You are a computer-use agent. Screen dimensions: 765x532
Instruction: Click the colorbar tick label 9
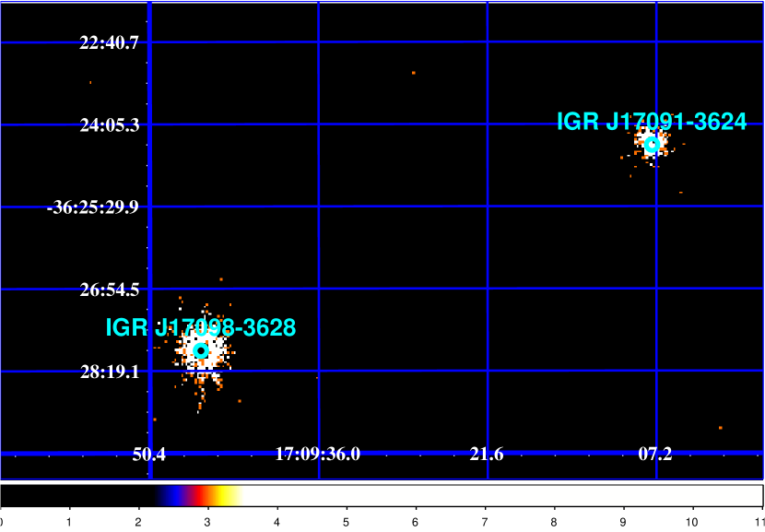coord(623,522)
